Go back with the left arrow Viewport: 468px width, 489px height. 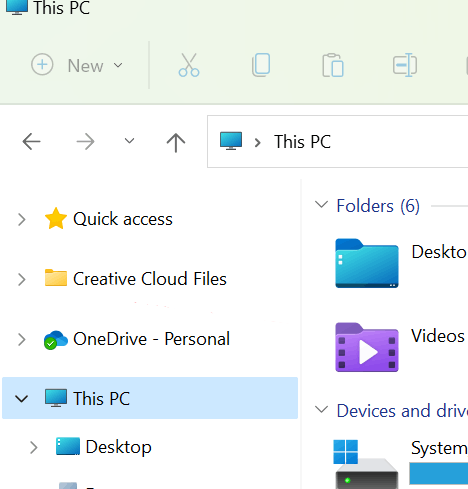(x=31, y=142)
